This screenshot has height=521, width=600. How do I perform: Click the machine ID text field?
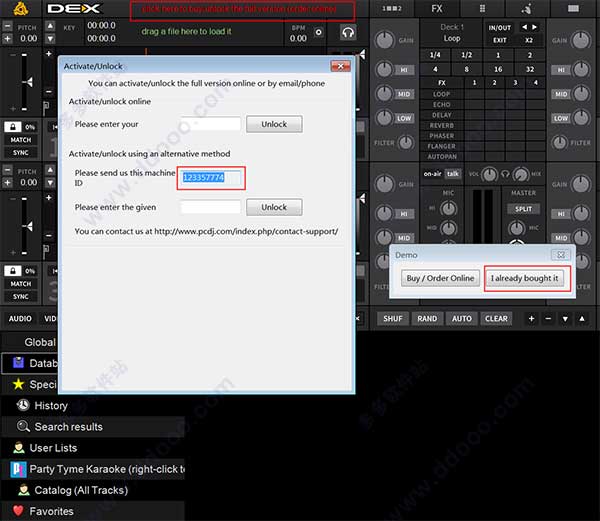pos(211,177)
